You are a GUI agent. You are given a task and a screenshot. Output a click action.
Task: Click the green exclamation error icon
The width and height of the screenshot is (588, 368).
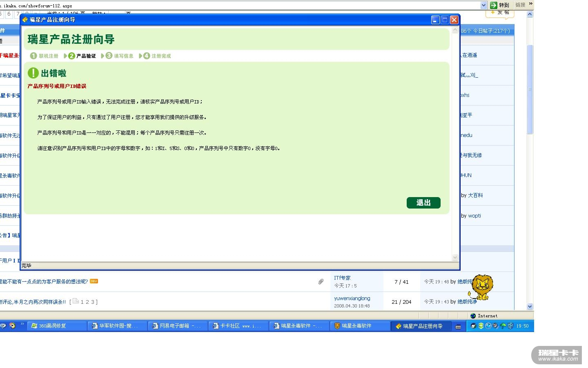33,73
